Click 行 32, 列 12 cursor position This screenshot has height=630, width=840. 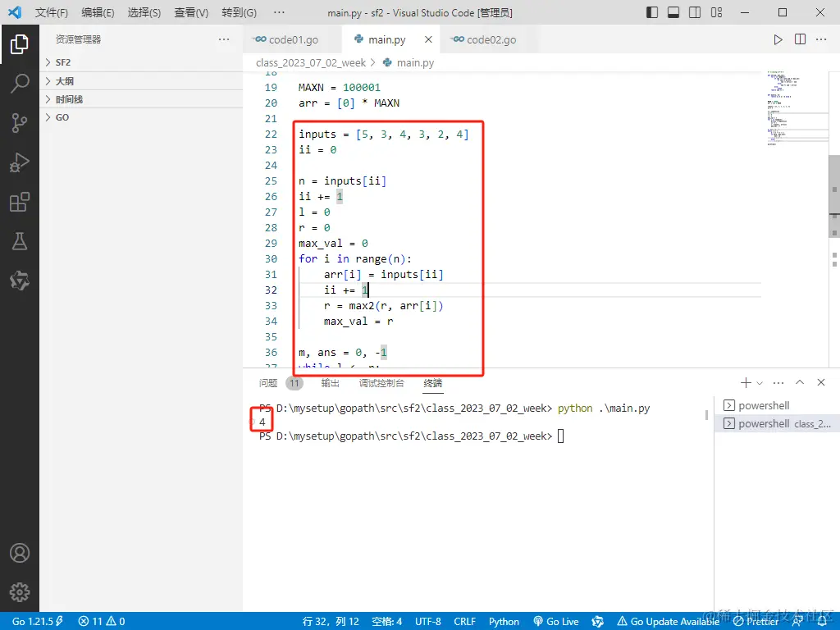pyautogui.click(x=331, y=622)
